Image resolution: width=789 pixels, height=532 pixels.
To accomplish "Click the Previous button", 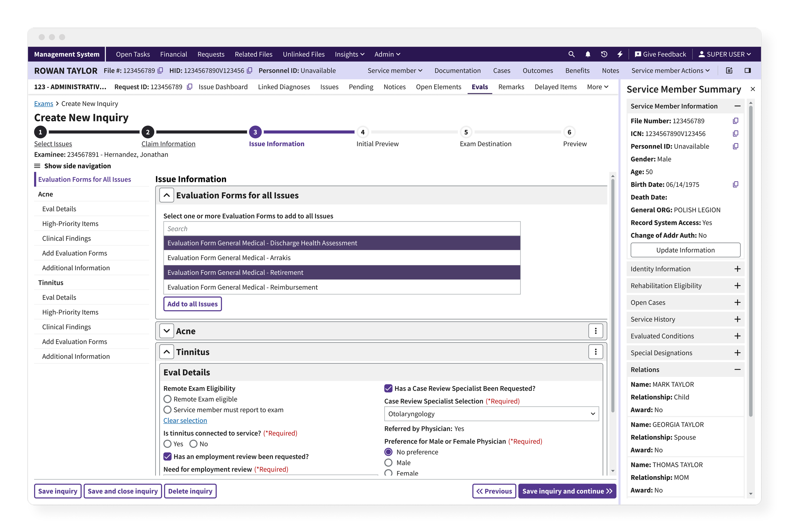I will coord(494,491).
